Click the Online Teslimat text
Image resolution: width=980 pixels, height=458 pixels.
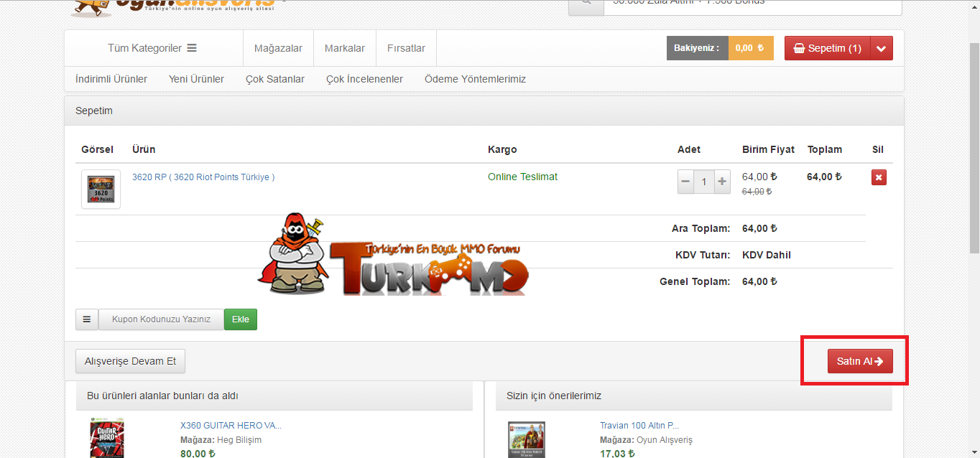coord(522,177)
